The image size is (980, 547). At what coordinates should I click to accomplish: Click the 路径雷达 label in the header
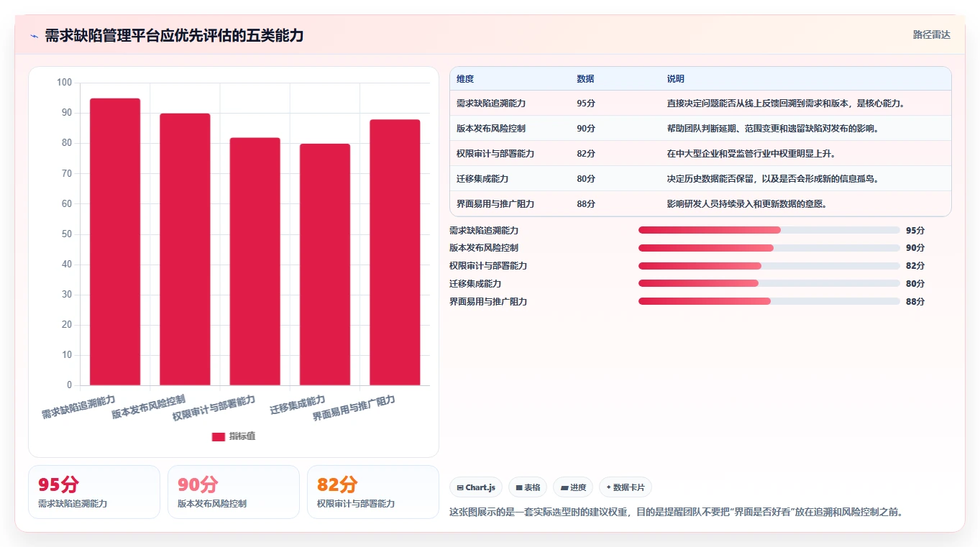(x=932, y=35)
